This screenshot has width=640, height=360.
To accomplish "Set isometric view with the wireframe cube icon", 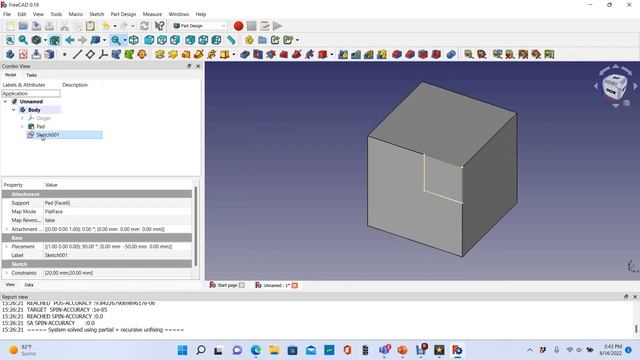I will pyautogui.click(x=133, y=40).
